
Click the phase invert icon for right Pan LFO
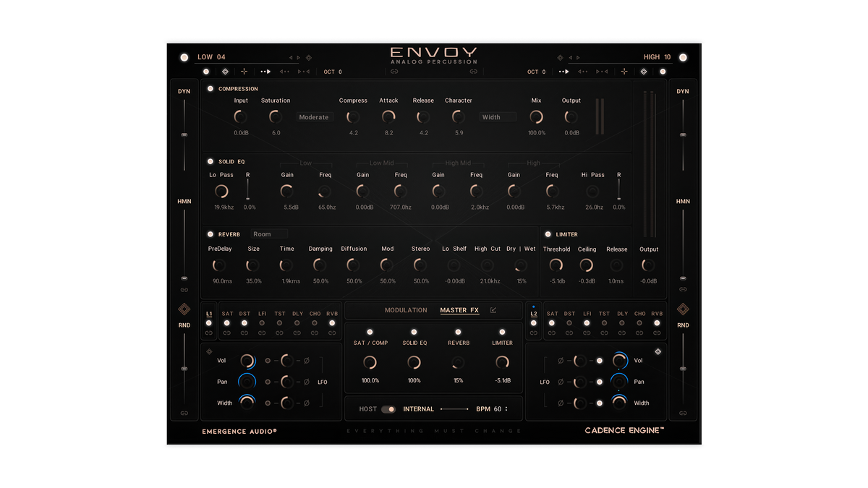click(561, 382)
